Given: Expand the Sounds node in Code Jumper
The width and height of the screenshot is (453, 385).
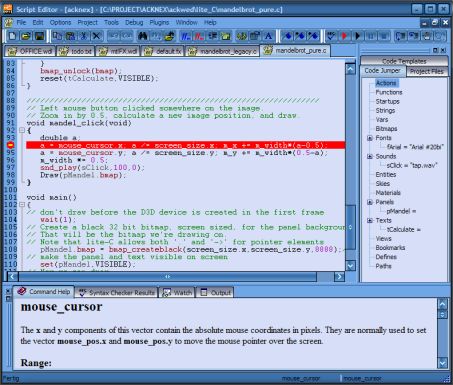Looking at the screenshot, I should pos(370,156).
